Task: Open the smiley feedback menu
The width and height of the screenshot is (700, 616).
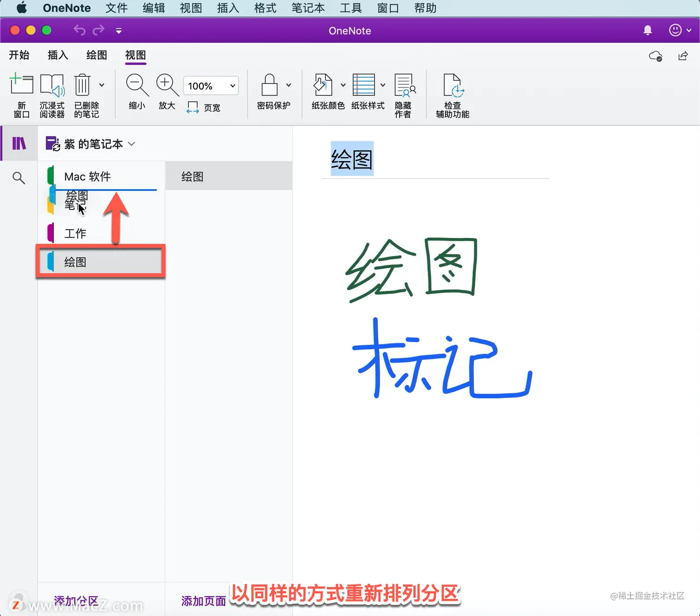Action: tap(680, 31)
